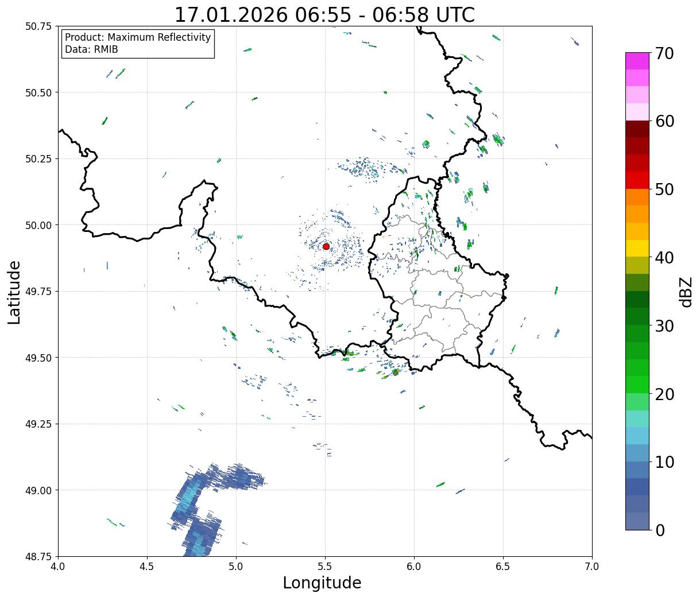Click the latitude tick label '50.25'
The width and height of the screenshot is (700, 597).
pos(38,159)
